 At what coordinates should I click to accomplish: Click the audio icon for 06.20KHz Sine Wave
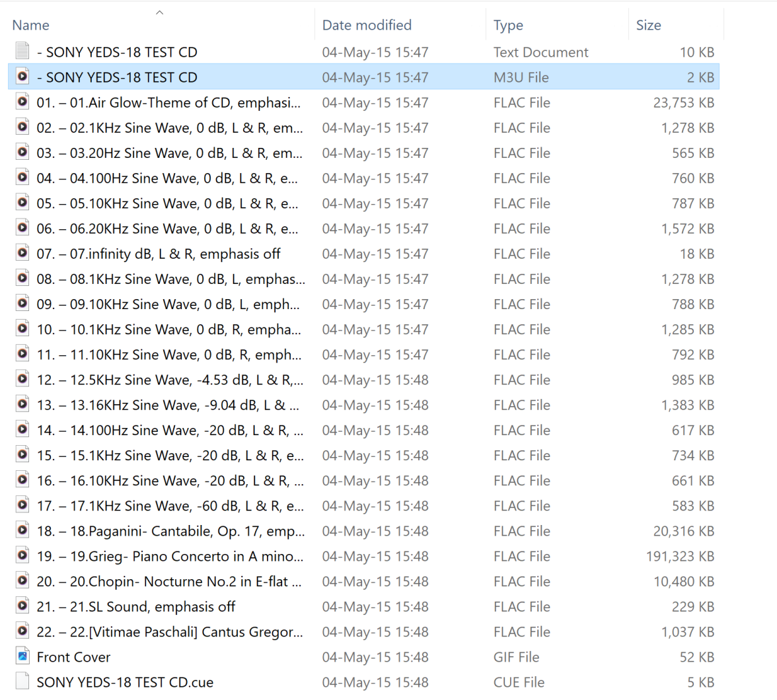22,227
